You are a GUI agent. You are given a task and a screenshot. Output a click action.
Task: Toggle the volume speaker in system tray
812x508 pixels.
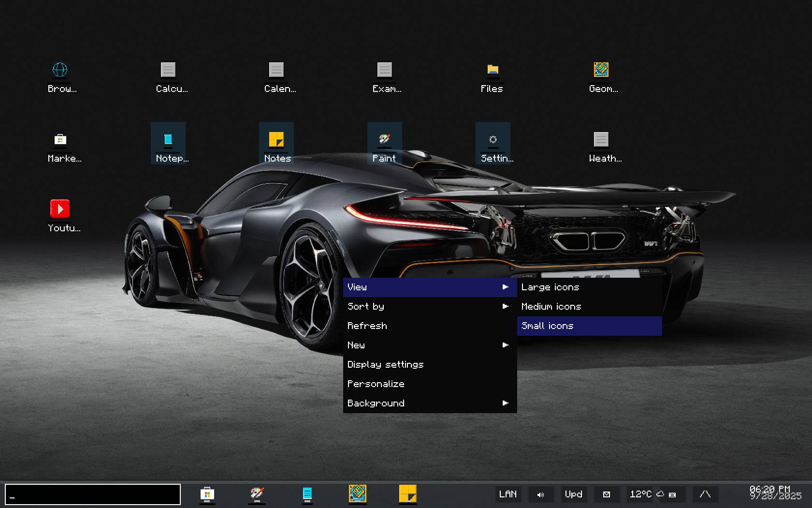coord(540,494)
